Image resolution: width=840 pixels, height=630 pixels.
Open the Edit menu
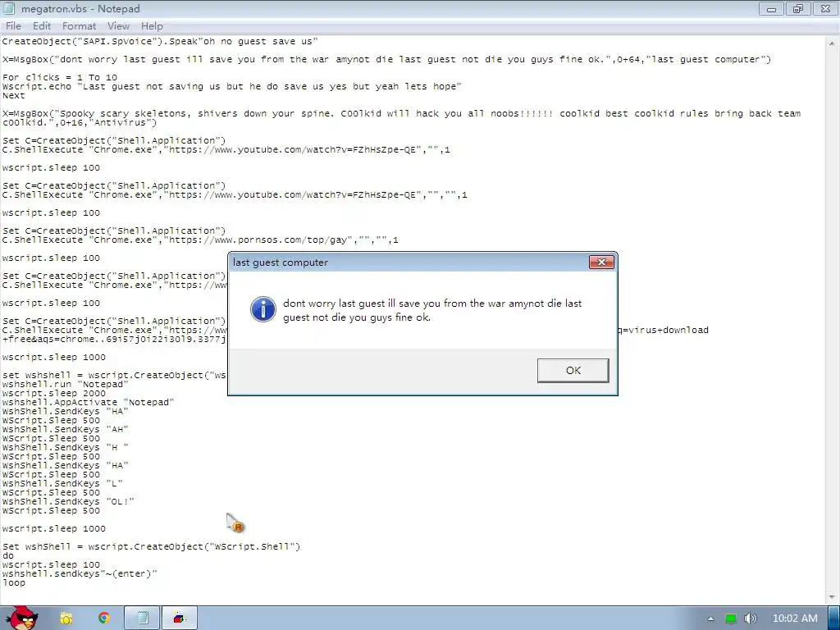tap(41, 26)
